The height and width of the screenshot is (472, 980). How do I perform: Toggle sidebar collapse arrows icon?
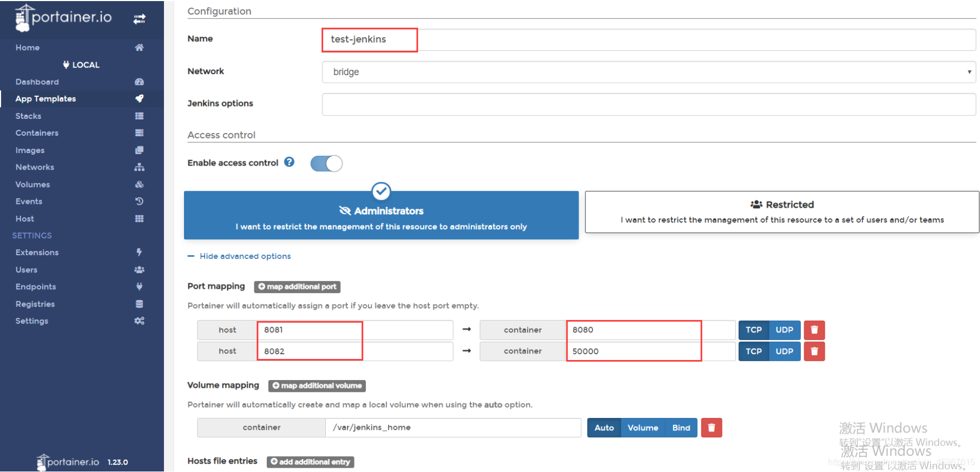tap(139, 19)
